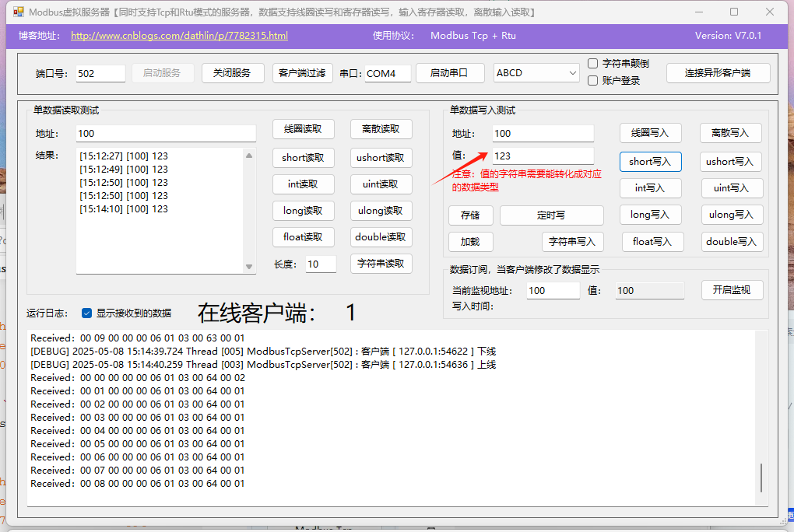
Task: Perform a 线圈读取 coil read
Action: click(x=303, y=129)
